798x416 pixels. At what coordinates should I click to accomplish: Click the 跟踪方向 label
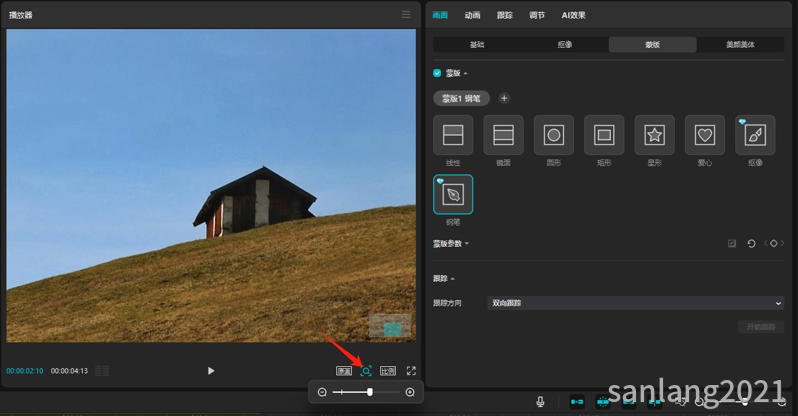point(447,303)
